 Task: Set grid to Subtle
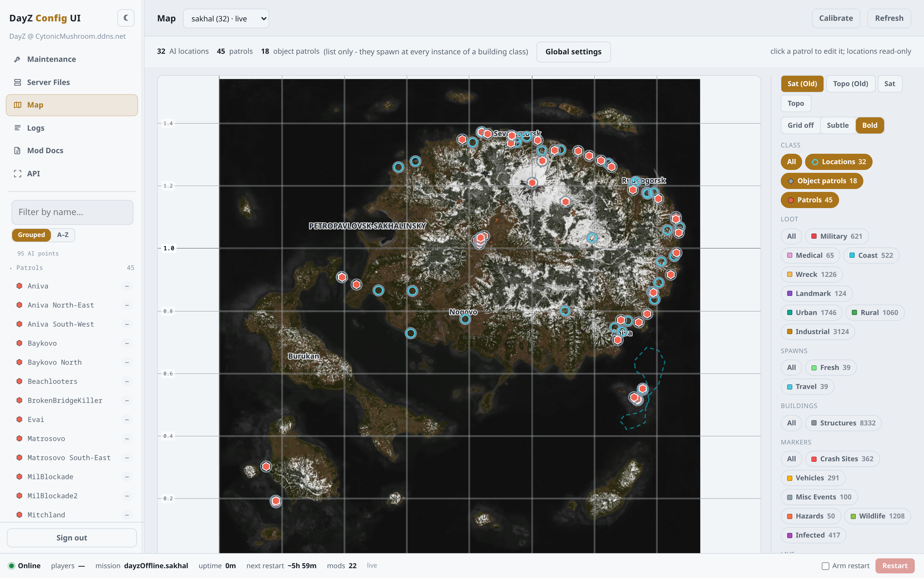tap(838, 125)
